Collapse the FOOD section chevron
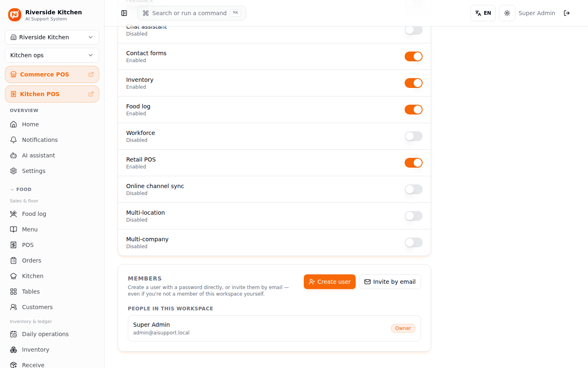The height and width of the screenshot is (368, 588). 12,189
